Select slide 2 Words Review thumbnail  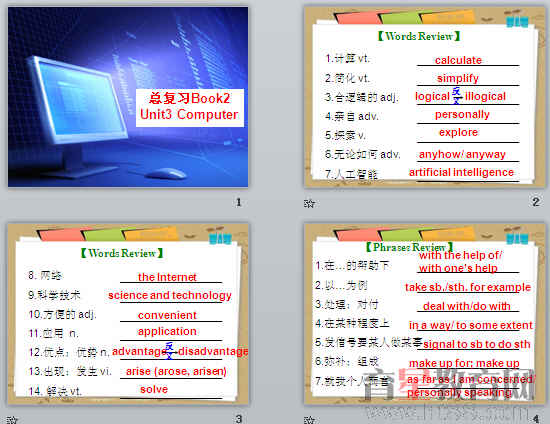click(425, 97)
